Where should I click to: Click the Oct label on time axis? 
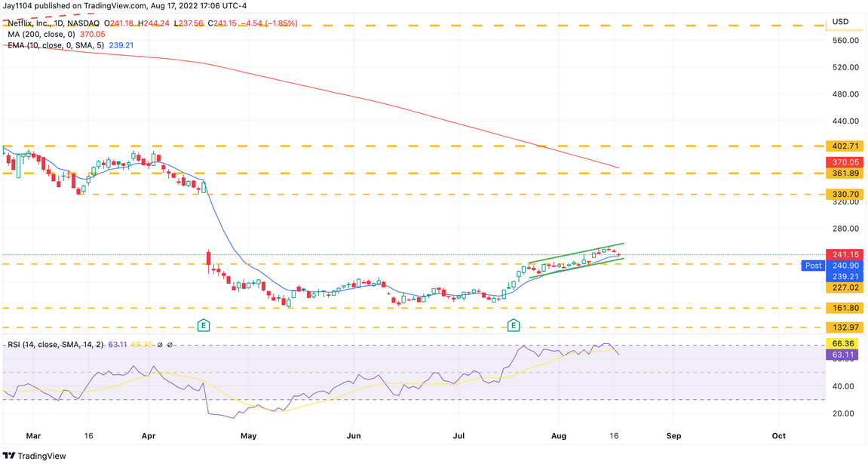tap(779, 436)
